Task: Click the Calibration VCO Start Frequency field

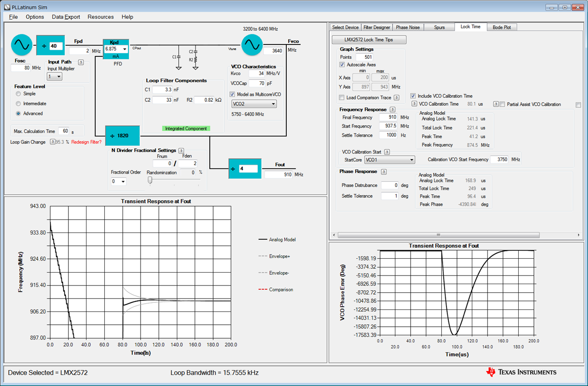Action: pos(500,160)
